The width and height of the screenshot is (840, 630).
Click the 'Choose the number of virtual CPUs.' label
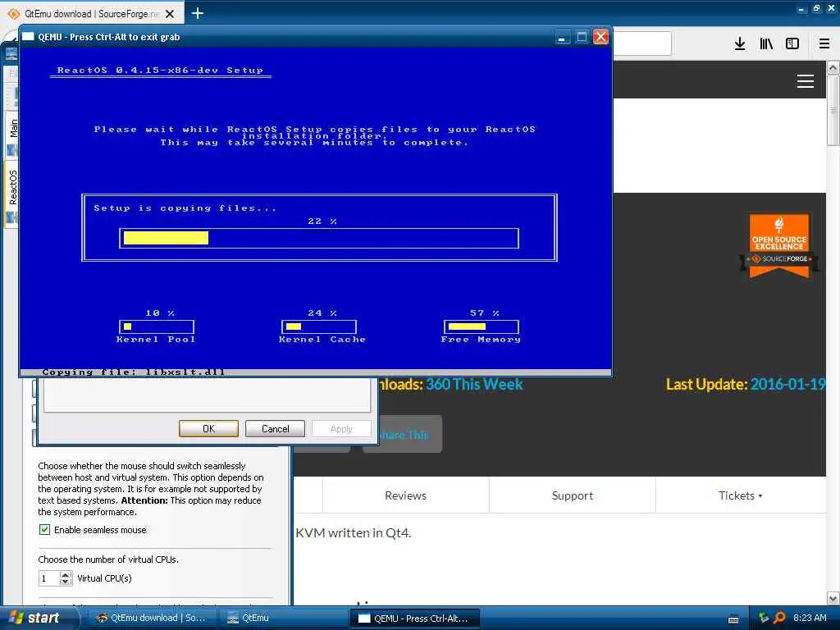(x=108, y=559)
